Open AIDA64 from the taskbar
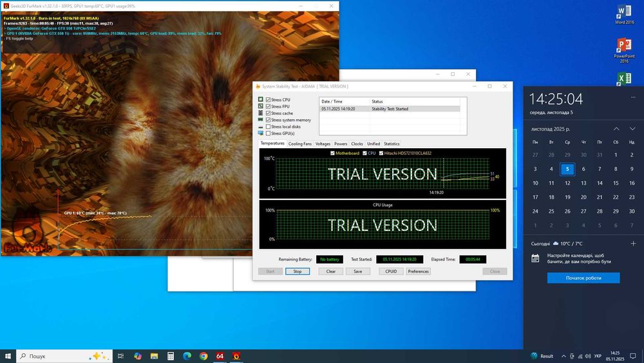The image size is (644, 363). [x=220, y=356]
